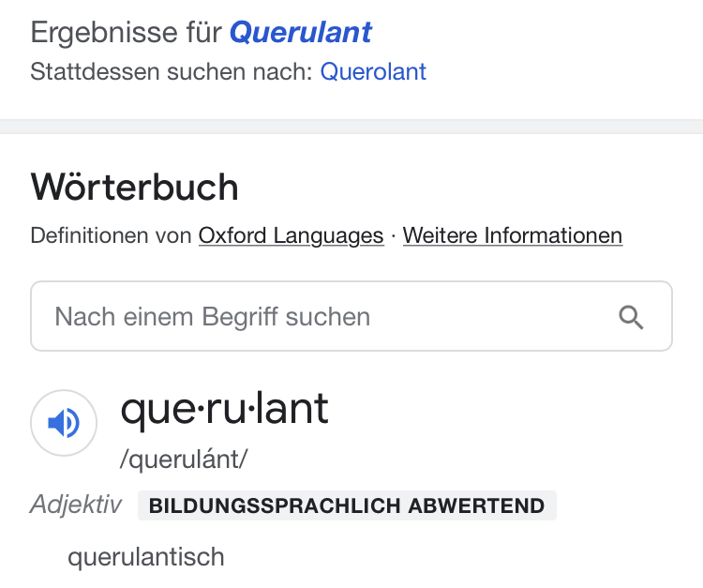703x588 pixels.
Task: Open the Oxford Languages link
Action: point(291,235)
